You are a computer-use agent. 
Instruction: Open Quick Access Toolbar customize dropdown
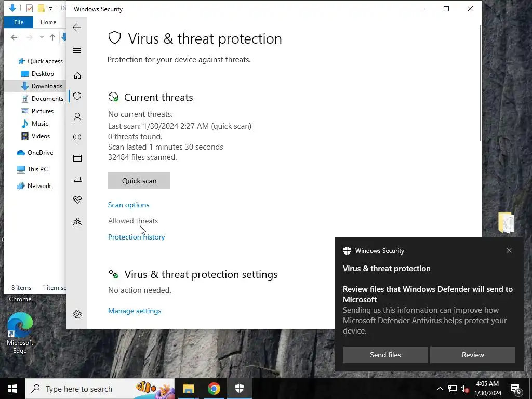[x=50, y=8]
